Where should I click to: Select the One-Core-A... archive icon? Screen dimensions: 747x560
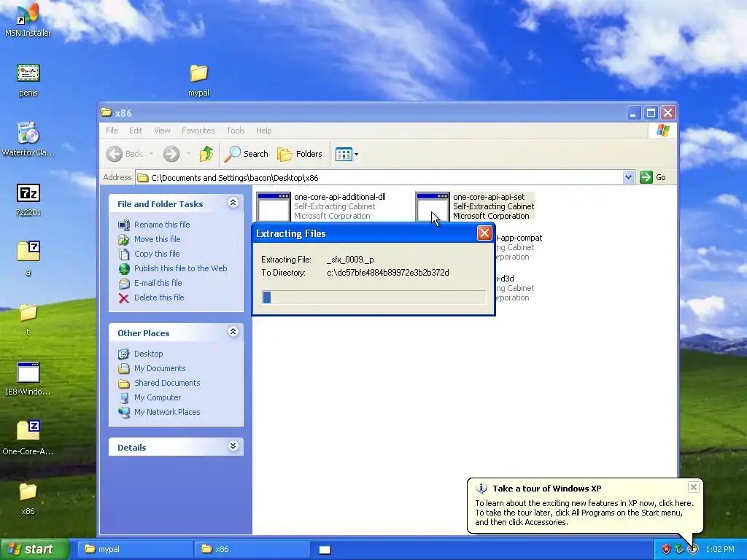28,437
